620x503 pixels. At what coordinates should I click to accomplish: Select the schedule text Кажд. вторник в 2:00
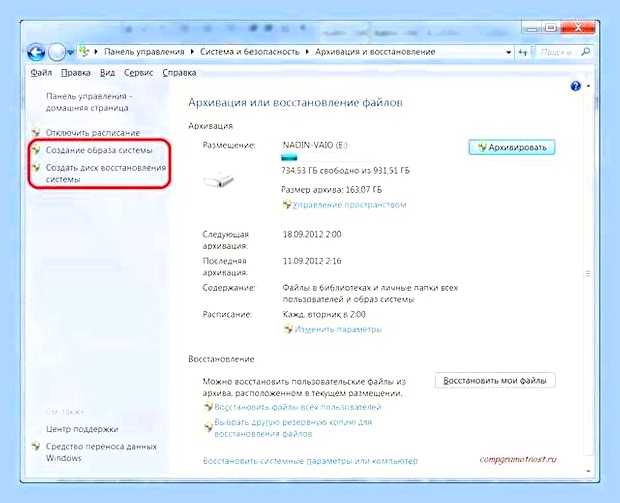pos(324,315)
